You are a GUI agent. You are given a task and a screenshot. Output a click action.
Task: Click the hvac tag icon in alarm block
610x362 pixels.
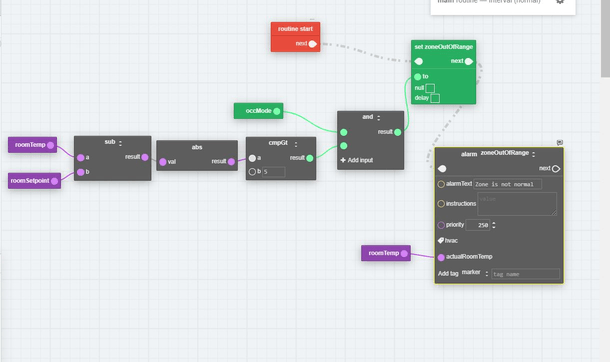coord(441,241)
